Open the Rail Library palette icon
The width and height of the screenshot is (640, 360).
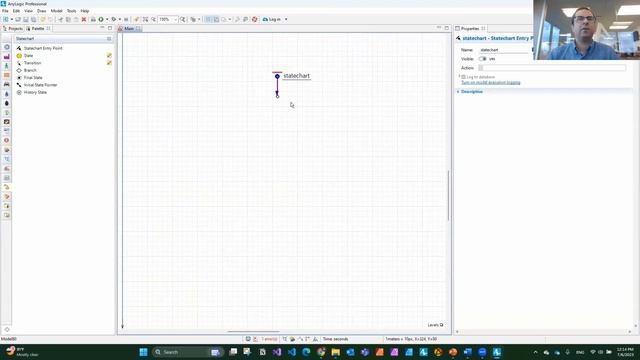pos(7,76)
